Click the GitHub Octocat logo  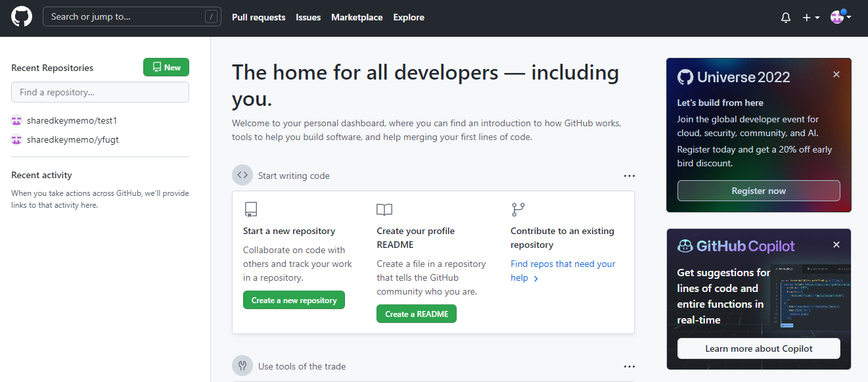22,16
